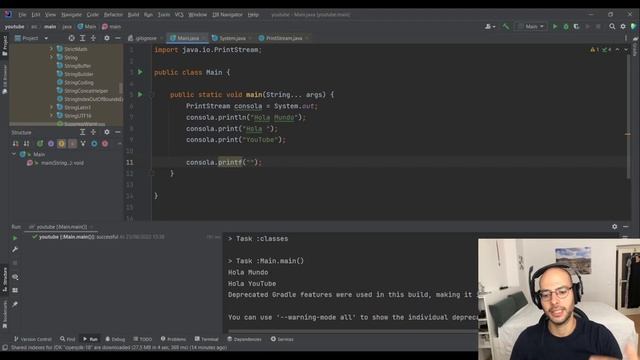640x360 pixels.
Task: Click the eye filter icon in Run panel sidebar
Action: click(15, 277)
